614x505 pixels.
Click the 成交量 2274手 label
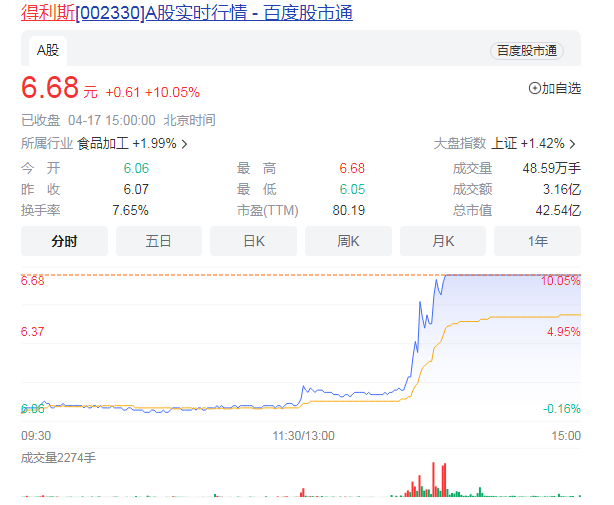coord(58,457)
